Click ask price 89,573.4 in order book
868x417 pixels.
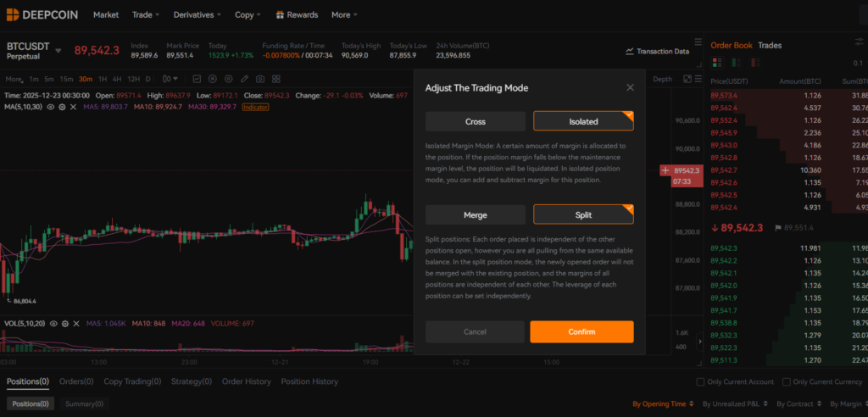pyautogui.click(x=724, y=95)
